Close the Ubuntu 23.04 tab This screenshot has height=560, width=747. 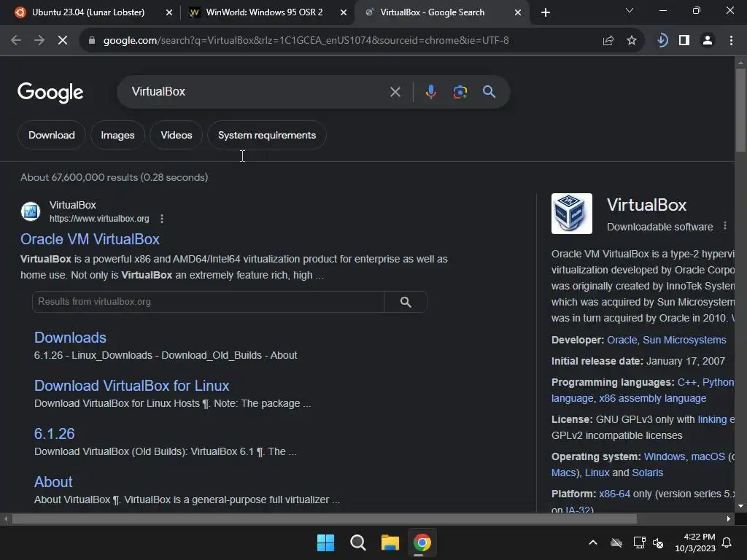[x=169, y=12]
